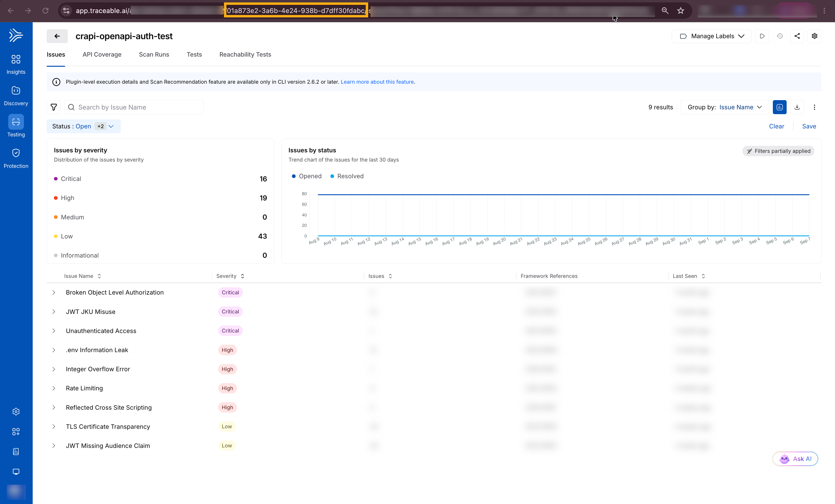Open the Group by Issue Name dropdown
The width and height of the screenshot is (835, 504).
pos(724,107)
